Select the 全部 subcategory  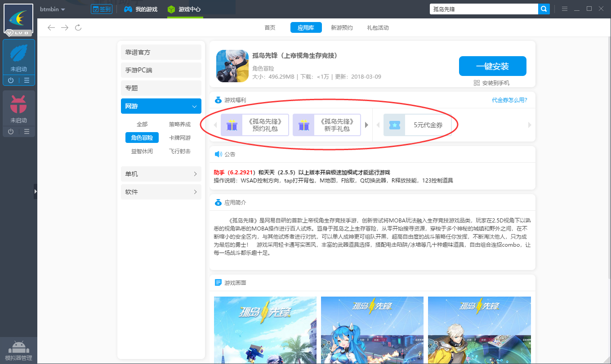pos(142,124)
